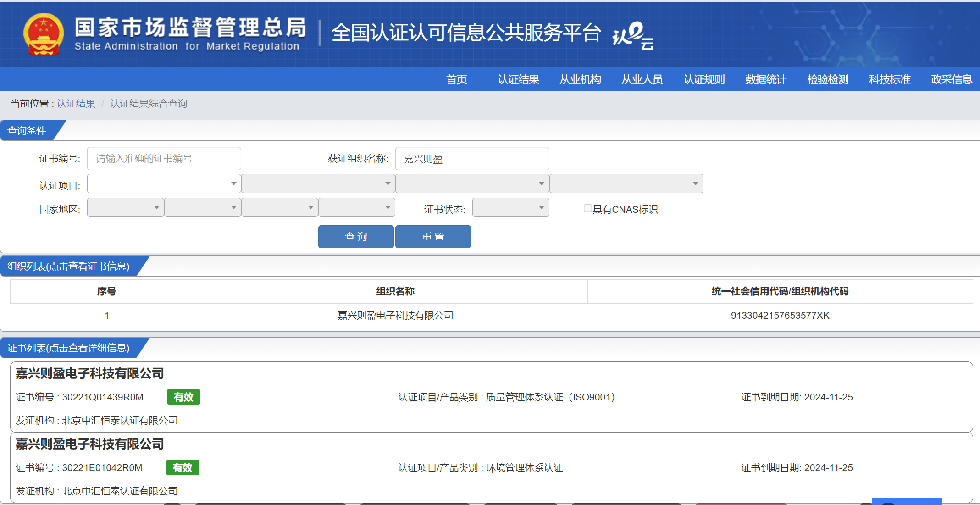Open the fourth 国家地区 dropdown
980x505 pixels.
(357, 207)
